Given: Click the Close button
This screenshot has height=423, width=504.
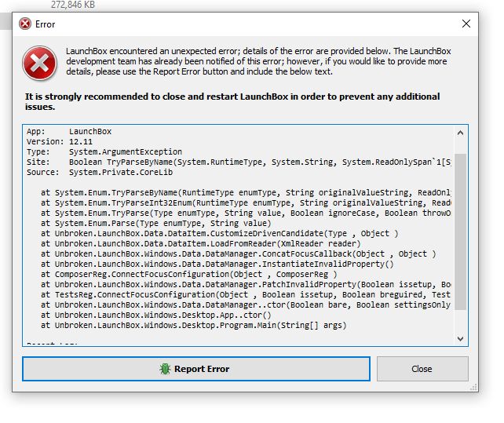Looking at the screenshot, I should [x=422, y=369].
